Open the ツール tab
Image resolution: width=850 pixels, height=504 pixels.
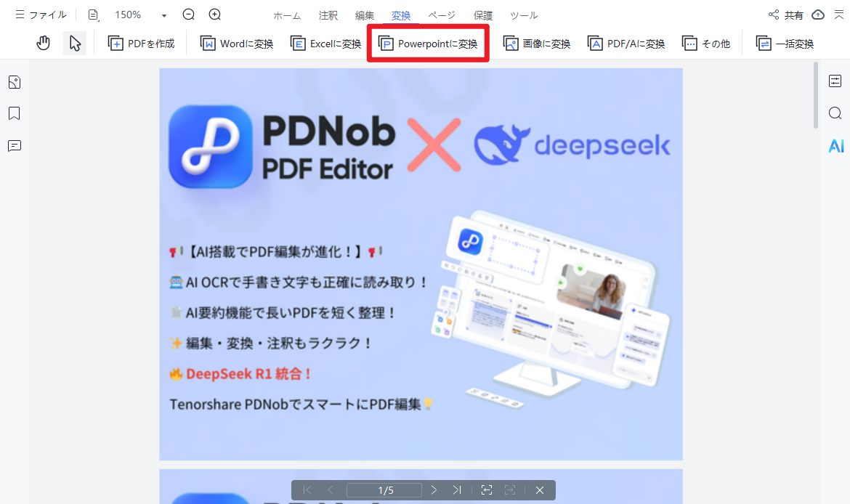click(524, 16)
